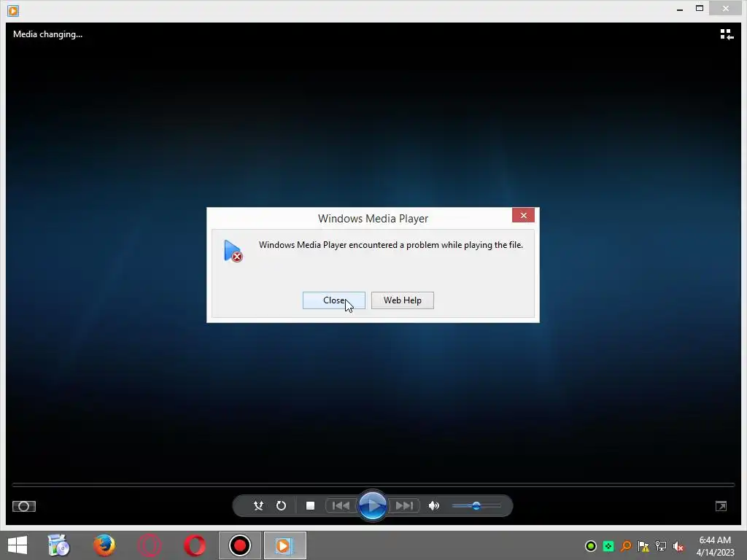This screenshot has height=560, width=747.
Task: Click the seek bar above the controls
Action: coord(373,485)
